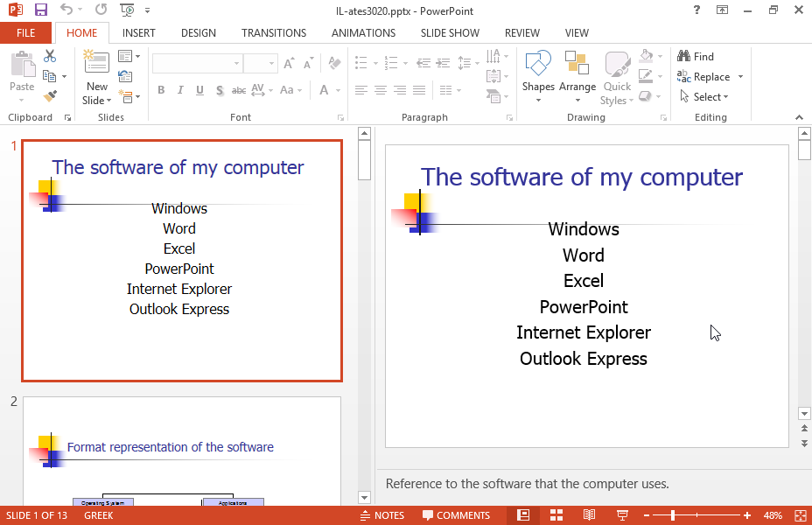Image resolution: width=812 pixels, height=525 pixels.
Task: Click the Paste button
Action: (x=22, y=76)
